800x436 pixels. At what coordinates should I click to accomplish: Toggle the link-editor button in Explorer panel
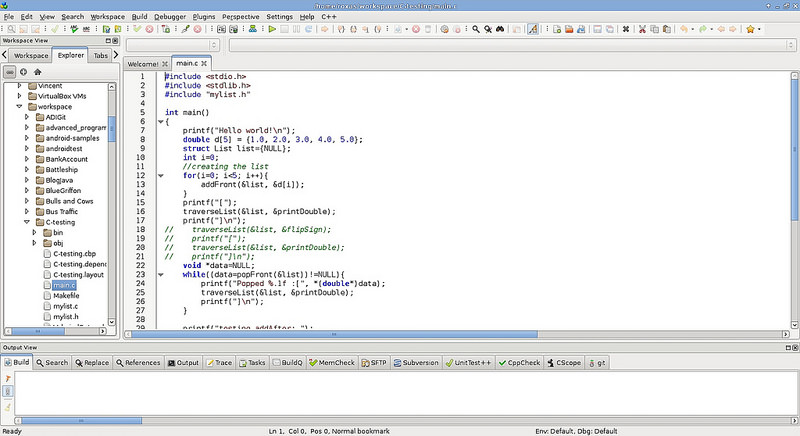[x=10, y=72]
